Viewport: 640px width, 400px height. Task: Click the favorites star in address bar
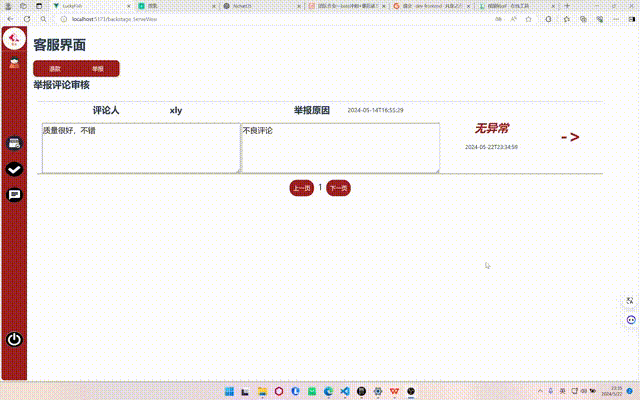(529, 19)
